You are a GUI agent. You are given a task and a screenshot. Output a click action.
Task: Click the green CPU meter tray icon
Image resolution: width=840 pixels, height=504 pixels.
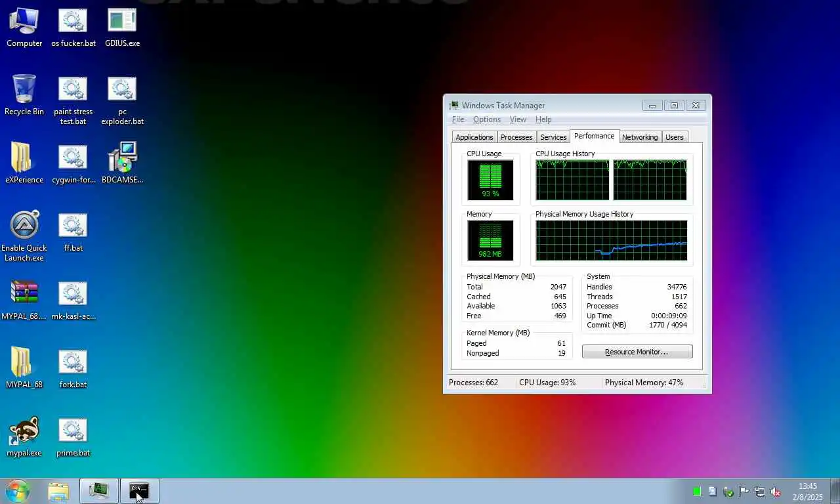point(697,491)
